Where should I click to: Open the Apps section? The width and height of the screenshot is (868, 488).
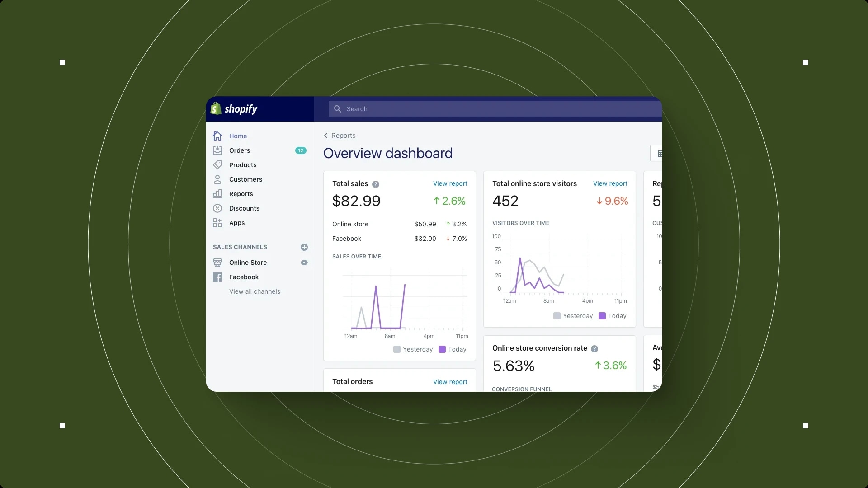(x=217, y=222)
